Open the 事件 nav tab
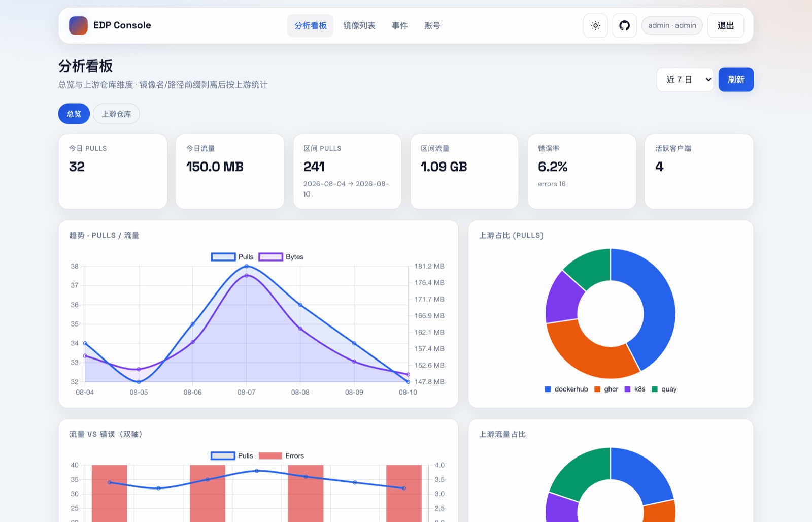Image resolution: width=812 pixels, height=522 pixels. tap(400, 25)
